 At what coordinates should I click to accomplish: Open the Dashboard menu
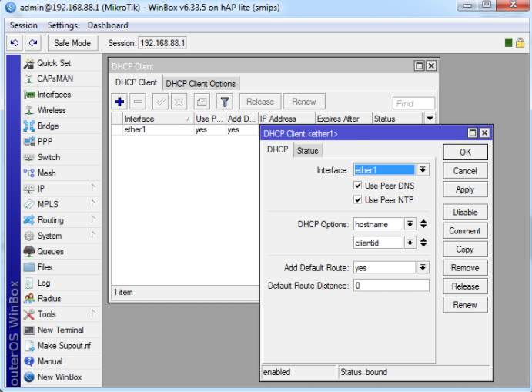[x=108, y=25]
